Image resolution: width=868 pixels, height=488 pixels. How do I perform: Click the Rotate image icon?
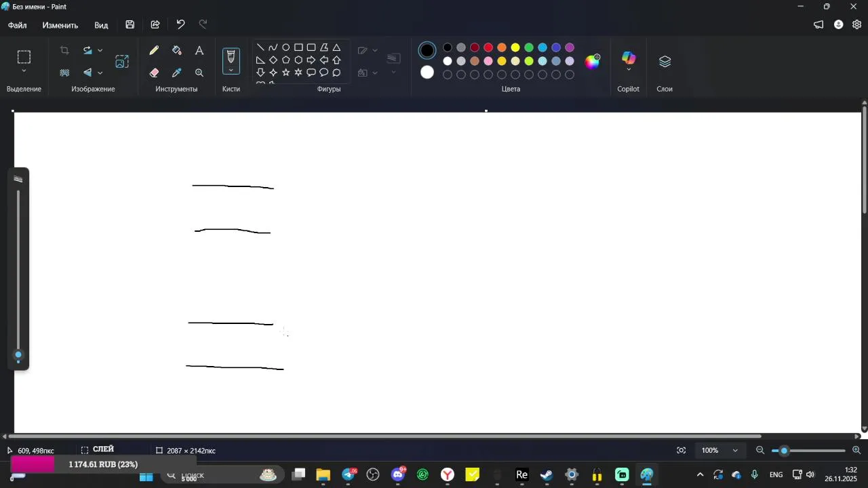coord(87,51)
